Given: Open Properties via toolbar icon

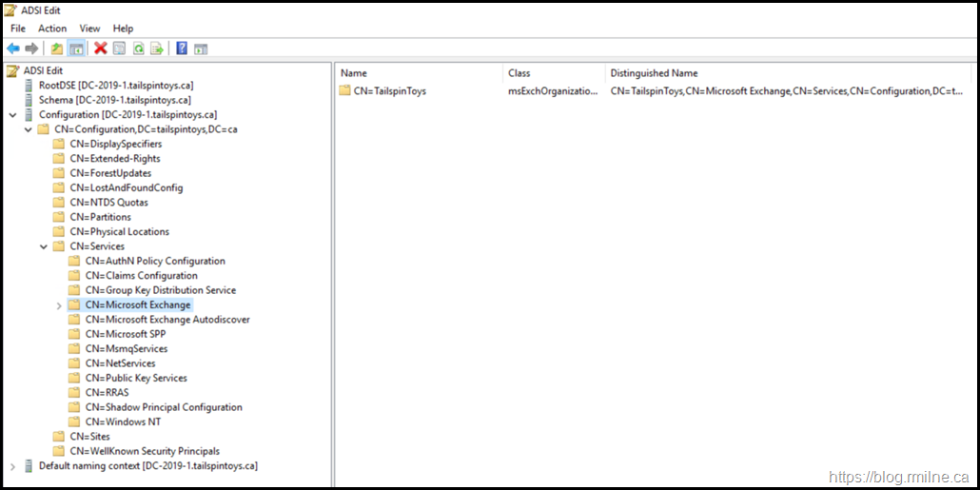Looking at the screenshot, I should 119,49.
